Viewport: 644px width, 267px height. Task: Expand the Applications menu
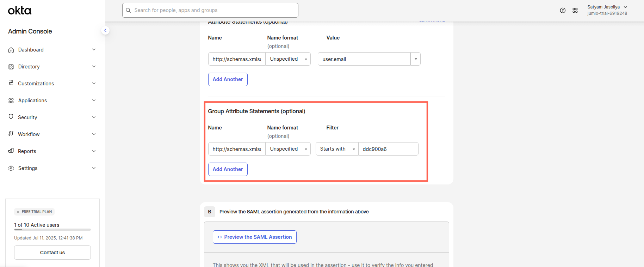(x=94, y=101)
